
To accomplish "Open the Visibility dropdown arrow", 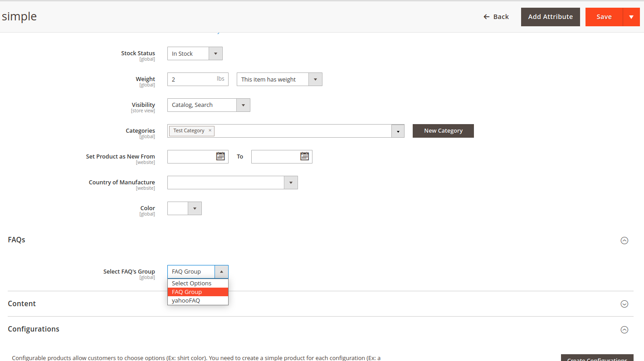I will pyautogui.click(x=243, y=105).
